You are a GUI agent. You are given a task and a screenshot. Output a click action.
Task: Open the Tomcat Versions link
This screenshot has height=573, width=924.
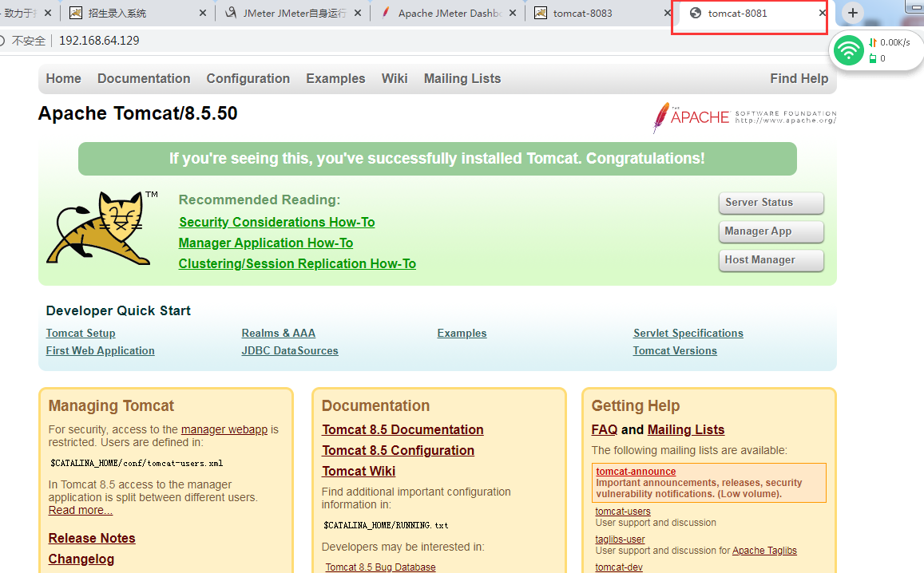point(676,351)
